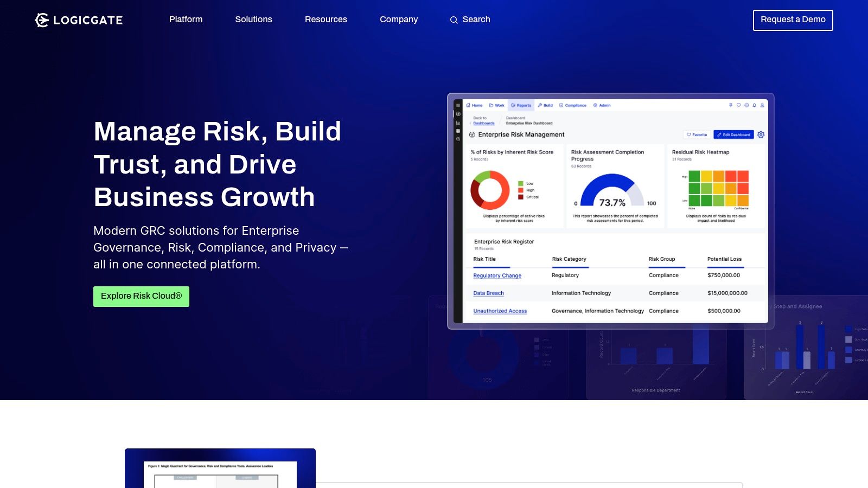The height and width of the screenshot is (488, 868).
Task: Open the table icon in the dark sidebar
Action: pos(458,131)
